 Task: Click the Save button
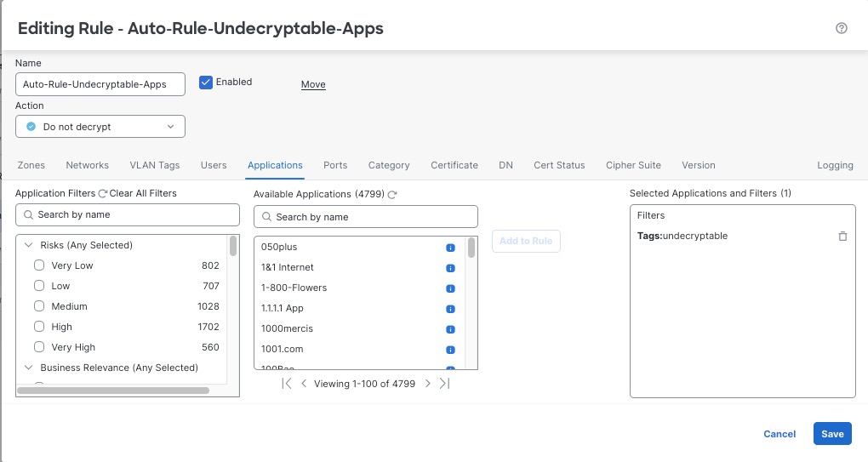pyautogui.click(x=831, y=434)
